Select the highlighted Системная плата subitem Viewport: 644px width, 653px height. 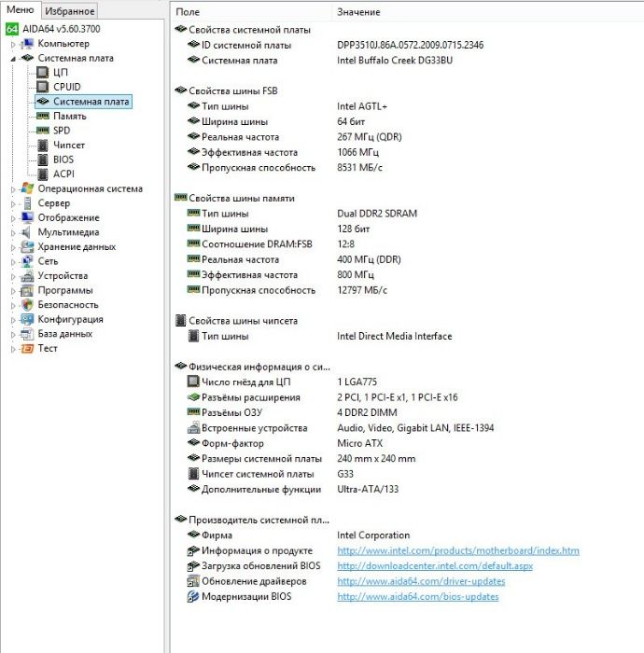click(x=83, y=101)
